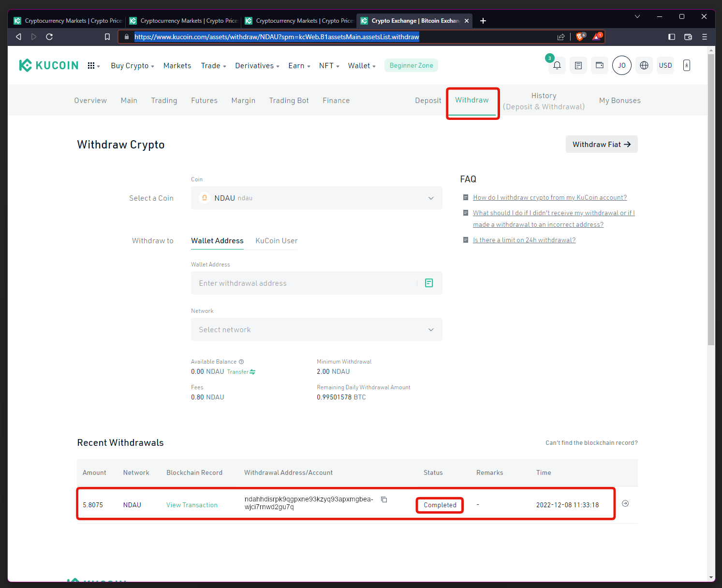Open the Beginner Zone button

click(412, 65)
